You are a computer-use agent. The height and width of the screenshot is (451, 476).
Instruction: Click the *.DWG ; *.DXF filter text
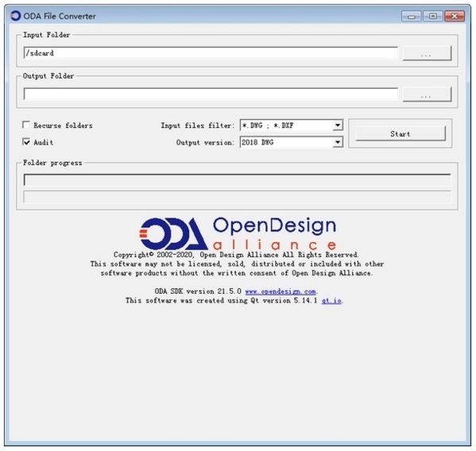coord(268,125)
